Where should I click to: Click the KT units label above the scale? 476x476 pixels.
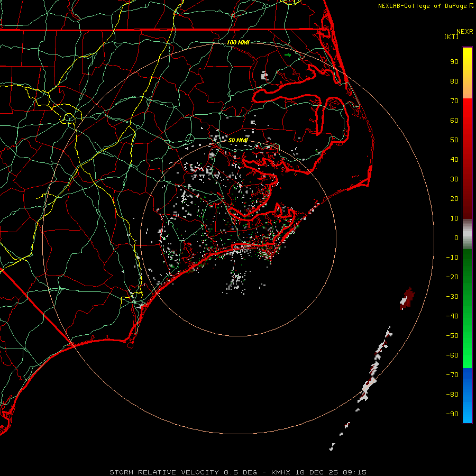(x=452, y=36)
